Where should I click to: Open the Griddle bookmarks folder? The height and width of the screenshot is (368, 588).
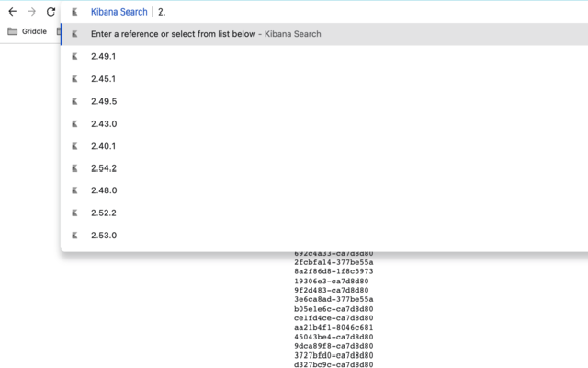click(28, 31)
